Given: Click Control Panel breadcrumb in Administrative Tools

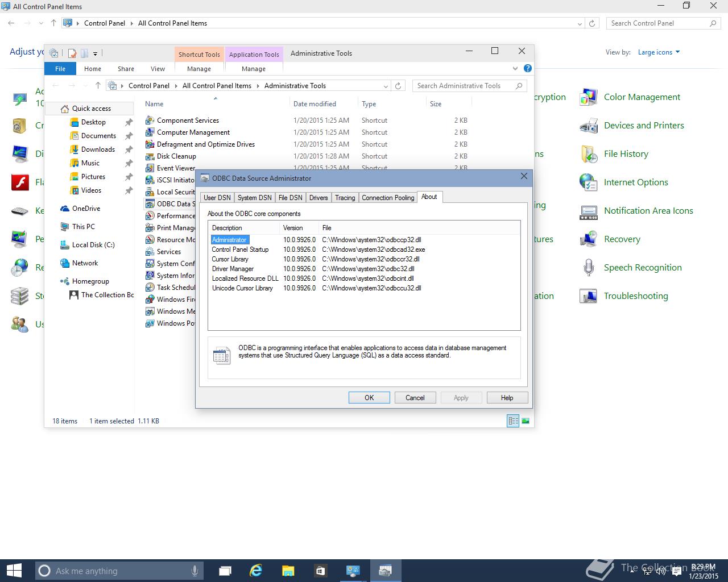Looking at the screenshot, I should [x=149, y=86].
